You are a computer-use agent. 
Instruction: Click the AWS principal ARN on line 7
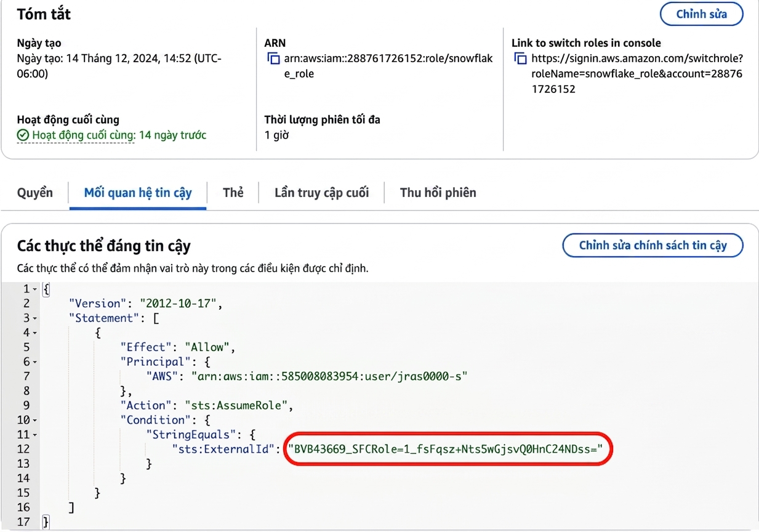[x=329, y=376]
